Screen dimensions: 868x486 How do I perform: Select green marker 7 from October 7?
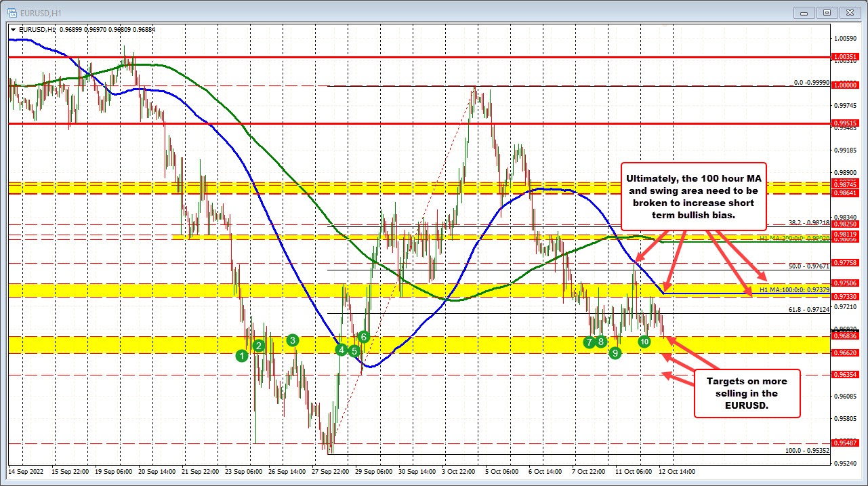[x=588, y=343]
